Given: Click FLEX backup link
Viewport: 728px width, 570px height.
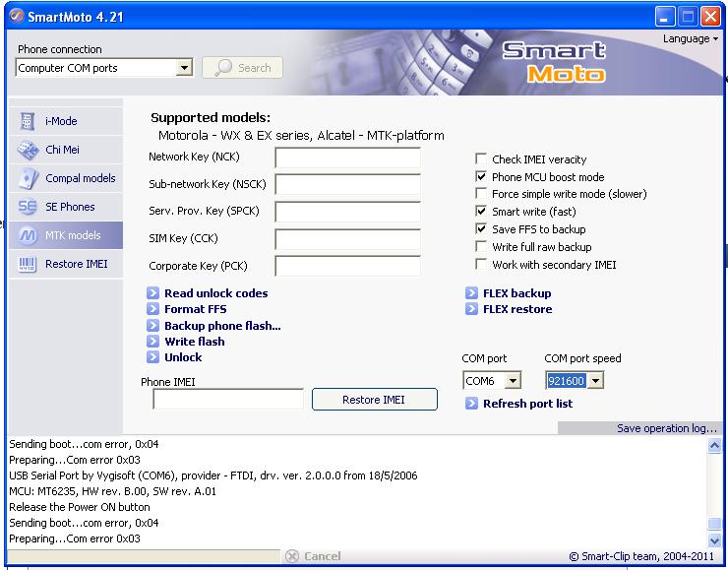Looking at the screenshot, I should 517,293.
